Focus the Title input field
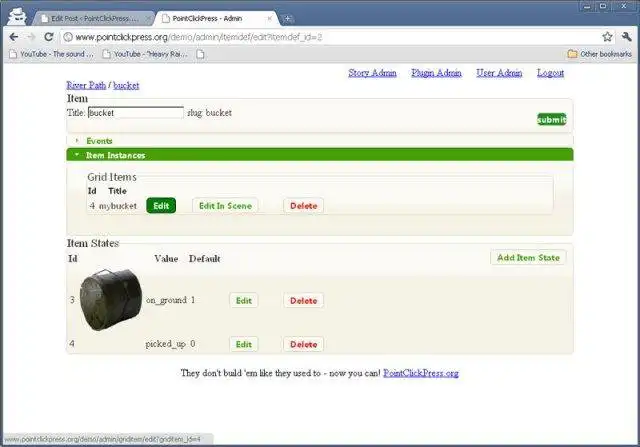This screenshot has height=447, width=640. click(x=136, y=113)
